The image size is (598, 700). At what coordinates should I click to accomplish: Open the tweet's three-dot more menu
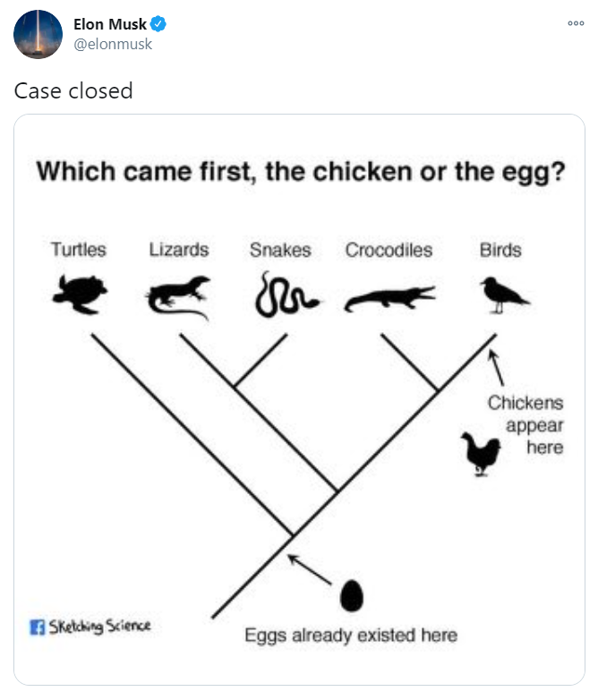tap(576, 24)
